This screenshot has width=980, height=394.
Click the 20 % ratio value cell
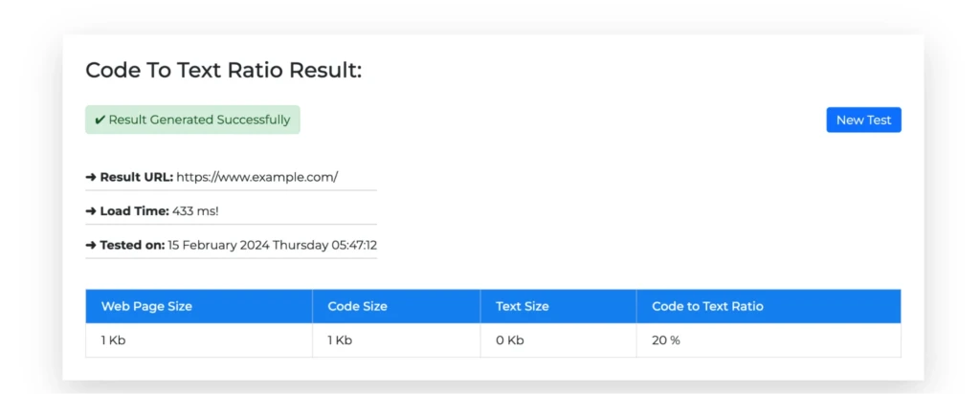click(666, 340)
